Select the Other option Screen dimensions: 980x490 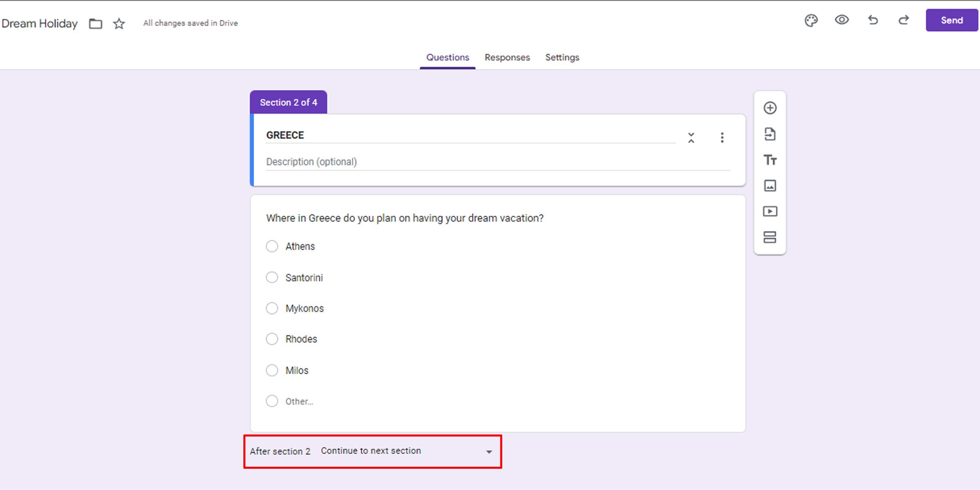(x=272, y=401)
